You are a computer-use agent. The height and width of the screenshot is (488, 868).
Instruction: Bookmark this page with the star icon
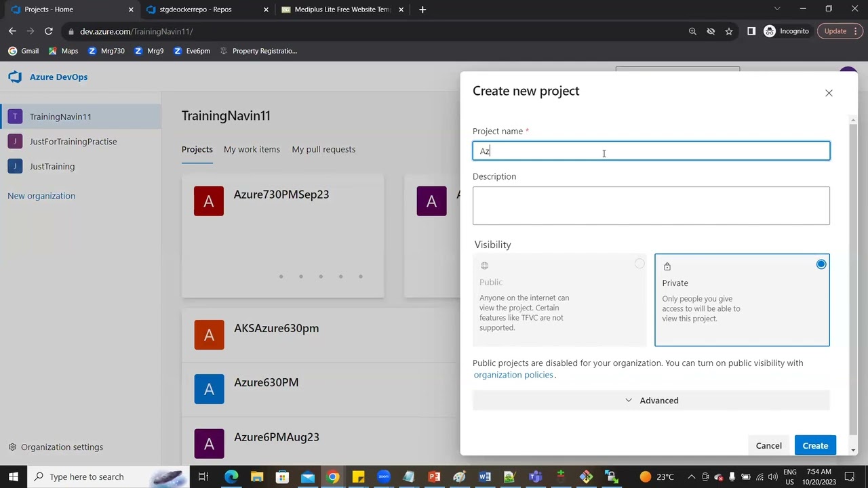(x=729, y=31)
